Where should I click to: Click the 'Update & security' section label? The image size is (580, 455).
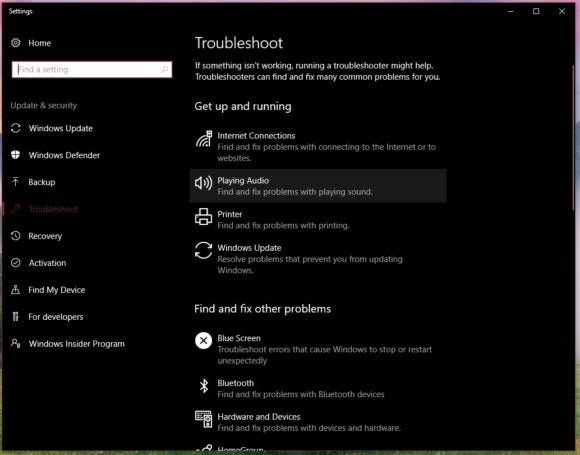point(44,105)
